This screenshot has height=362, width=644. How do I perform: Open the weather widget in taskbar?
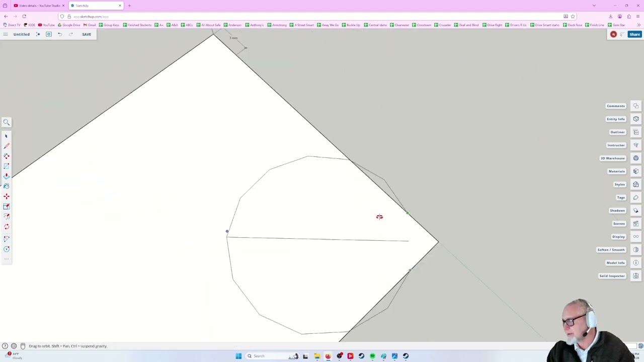pyautogui.click(x=13, y=356)
